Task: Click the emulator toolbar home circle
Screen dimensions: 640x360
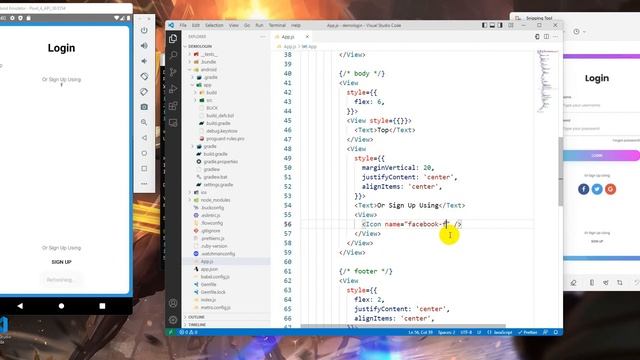Action: pos(144,153)
